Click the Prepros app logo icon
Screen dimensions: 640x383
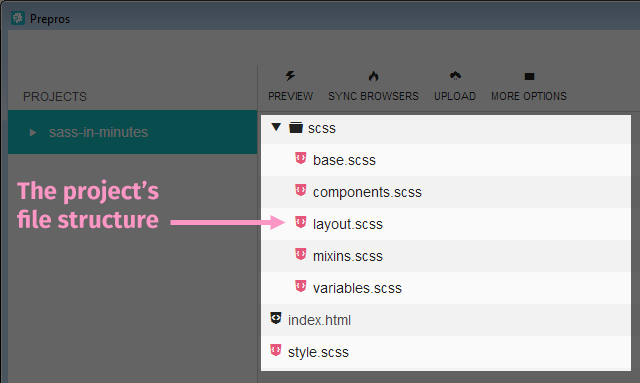pos(18,18)
